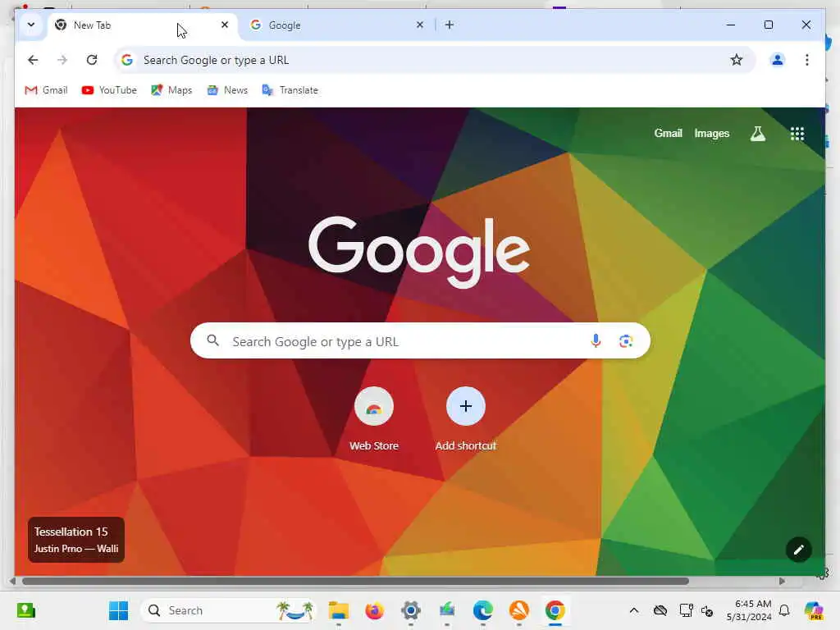
Task: Open Microsoft Edge from taskbar
Action: click(x=483, y=610)
